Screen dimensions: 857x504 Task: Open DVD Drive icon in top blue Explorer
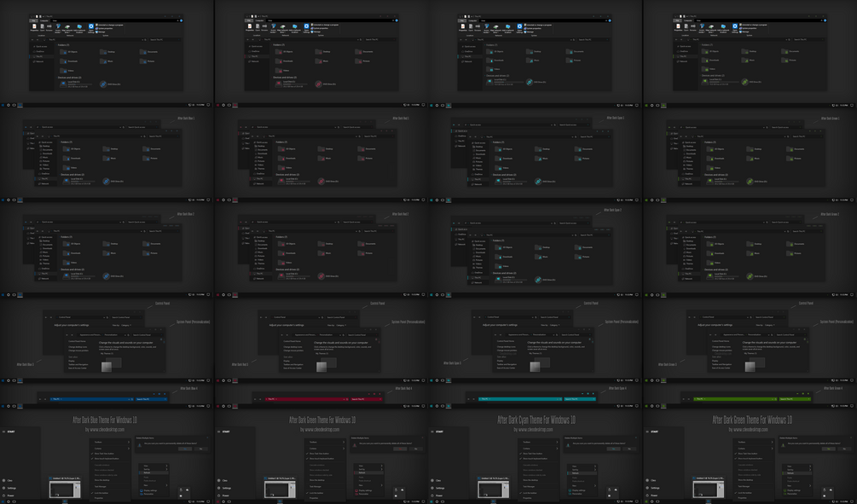[103, 84]
